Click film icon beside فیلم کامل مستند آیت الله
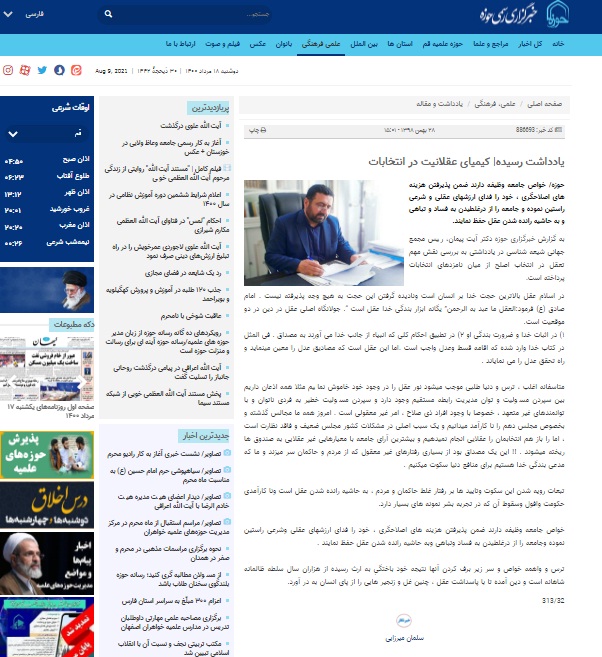Image resolution: width=602 pixels, height=657 pixels. pyautogui.click(x=227, y=168)
